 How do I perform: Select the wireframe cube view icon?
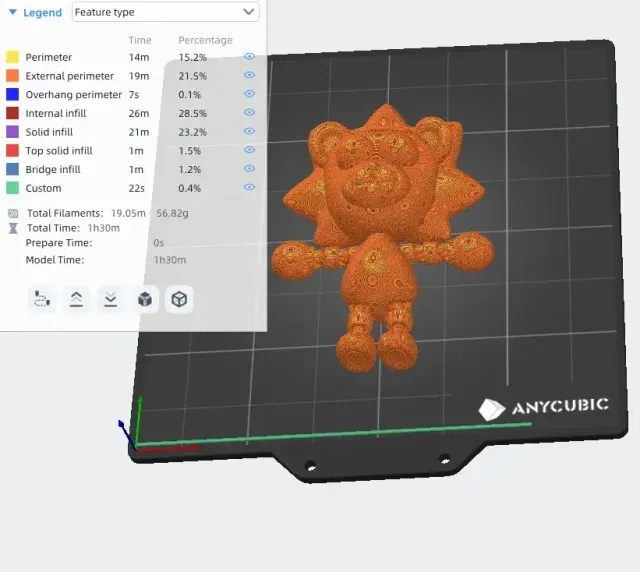(179, 299)
